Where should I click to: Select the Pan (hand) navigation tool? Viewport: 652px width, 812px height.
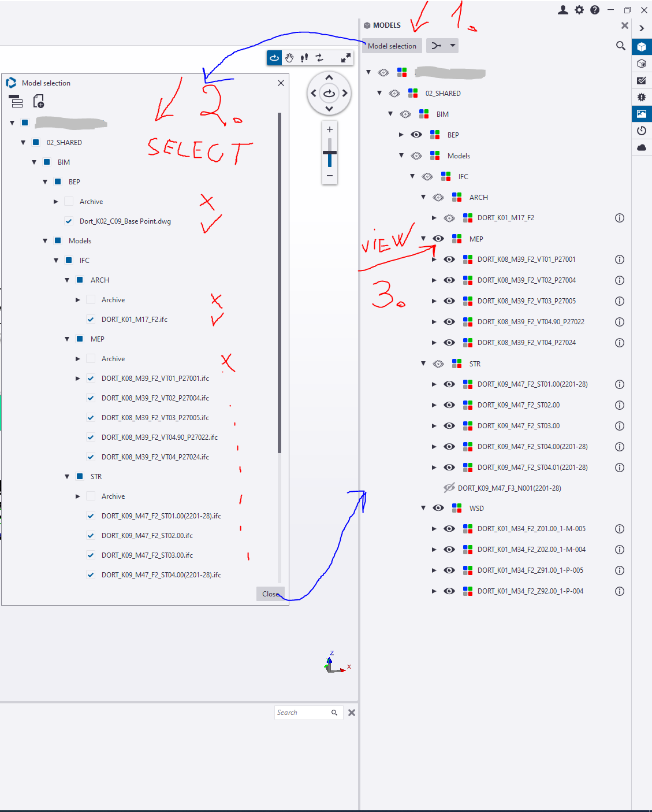pyautogui.click(x=289, y=58)
